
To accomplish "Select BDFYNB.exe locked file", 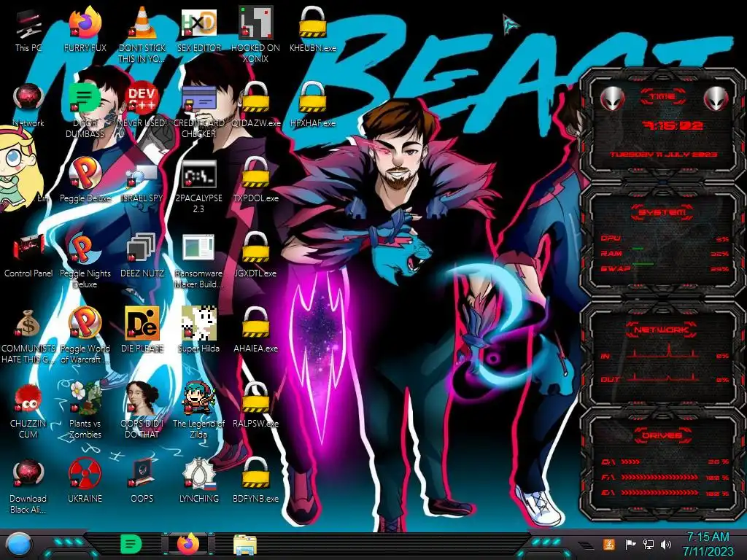I will click(x=256, y=481).
